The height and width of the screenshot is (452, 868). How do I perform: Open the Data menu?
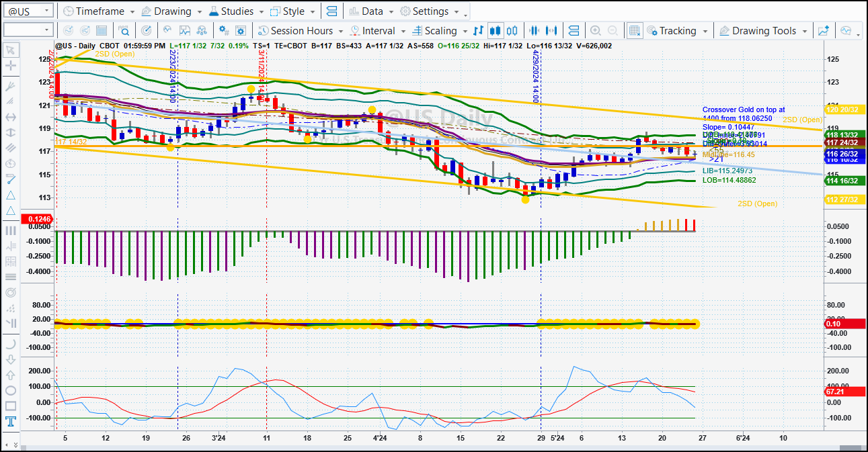(x=371, y=11)
